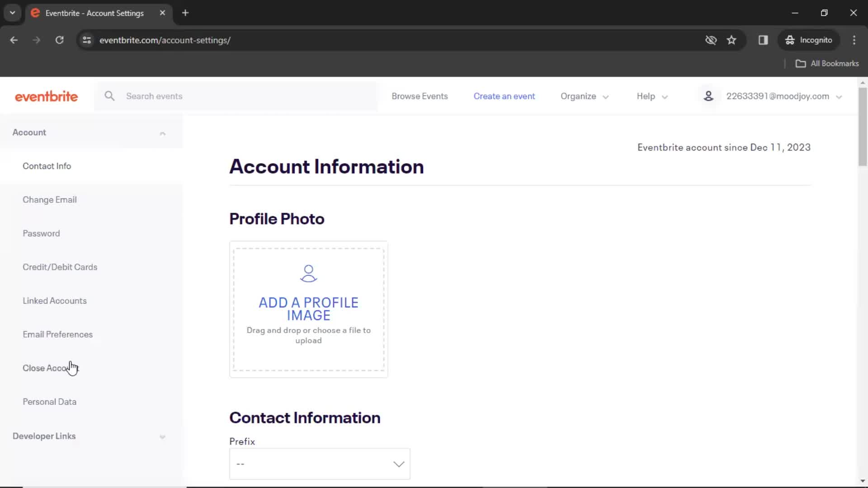Click the page vertical scrollbar thumb
The height and width of the screenshot is (488, 868).
coord(863,127)
